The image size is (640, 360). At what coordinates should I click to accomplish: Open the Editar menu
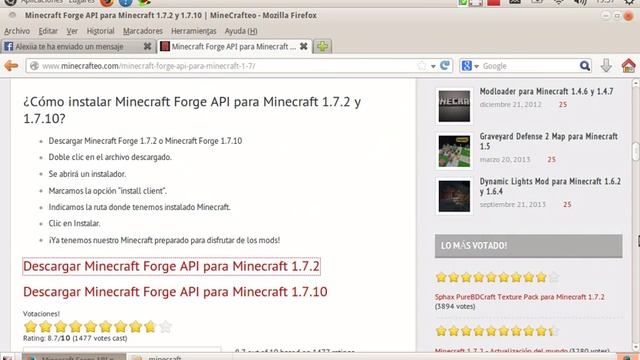tap(48, 31)
